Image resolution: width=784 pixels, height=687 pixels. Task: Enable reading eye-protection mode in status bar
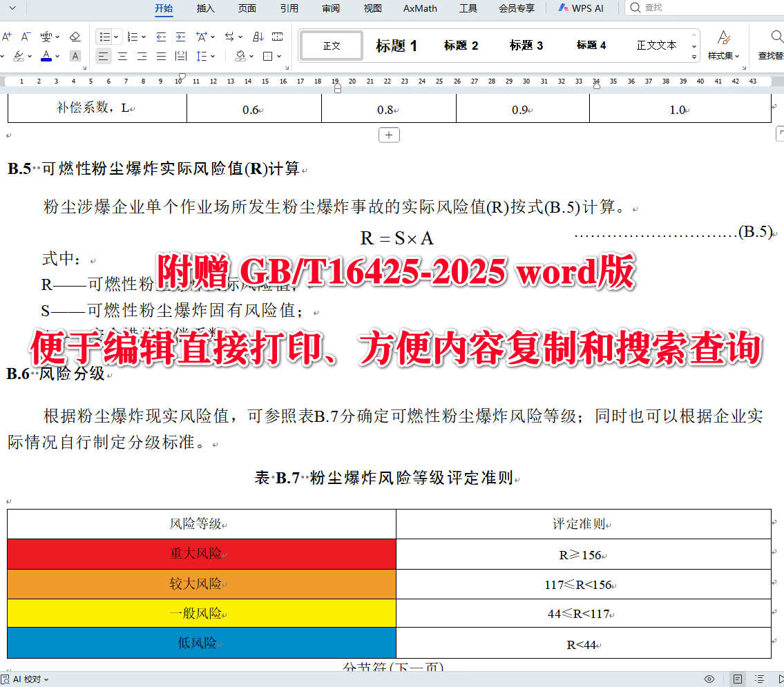[x=709, y=678]
